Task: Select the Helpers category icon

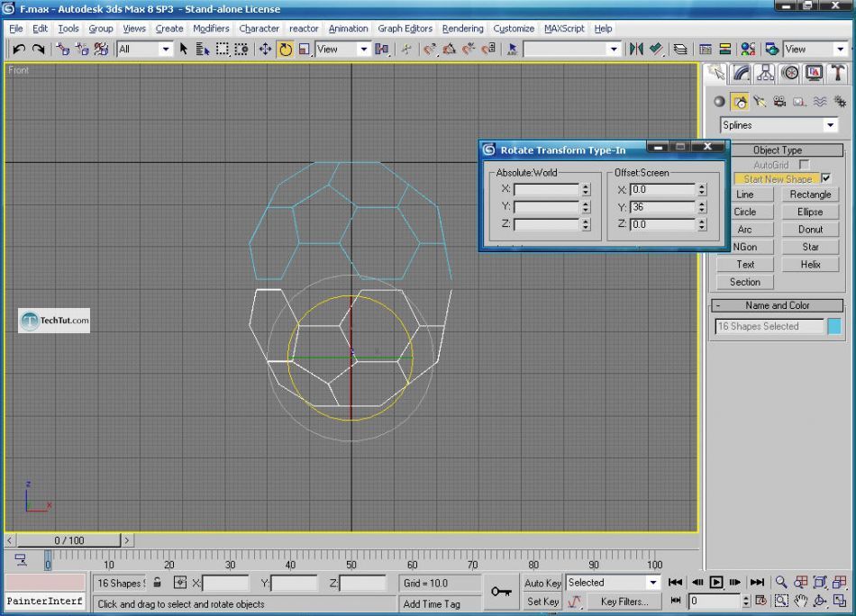Action: (799, 102)
